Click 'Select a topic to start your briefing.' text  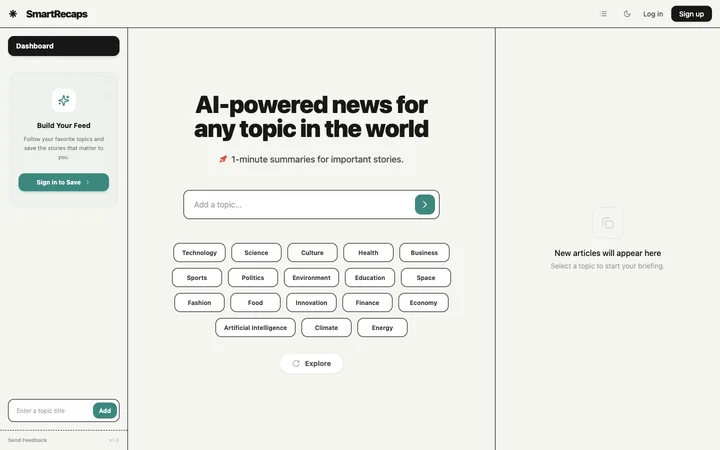[608, 266]
